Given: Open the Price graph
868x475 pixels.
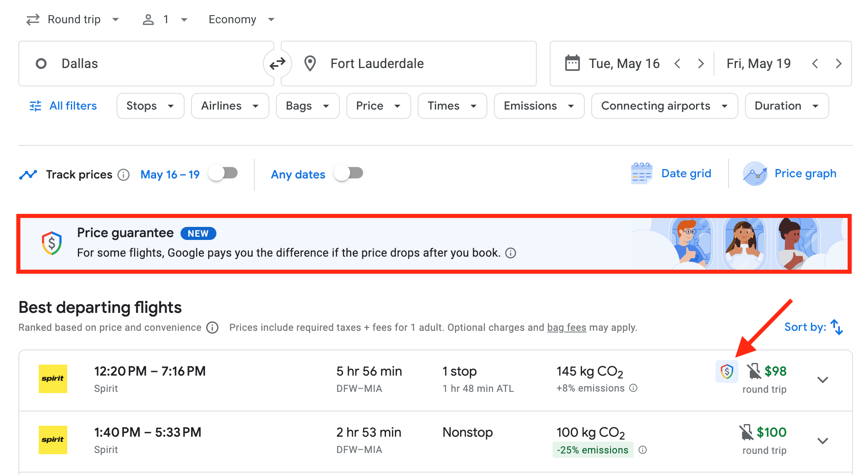Looking at the screenshot, I should tap(790, 174).
